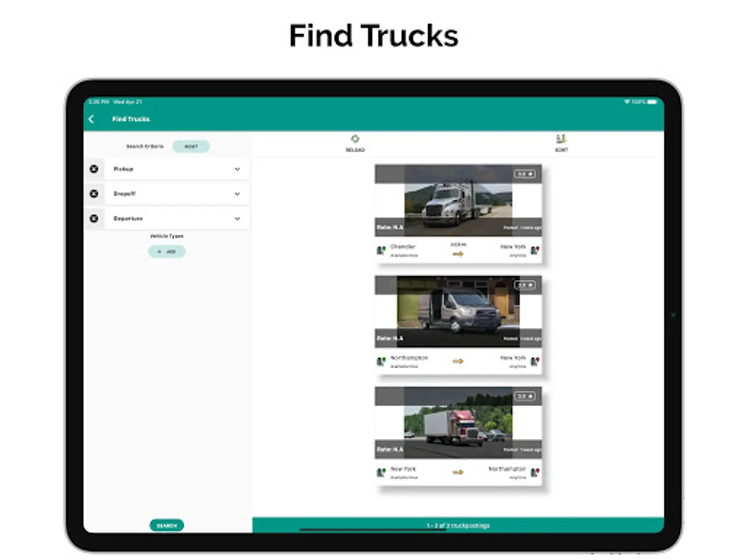Clear the Dropoff criterion with its X
This screenshot has height=560, width=747.
[94, 194]
